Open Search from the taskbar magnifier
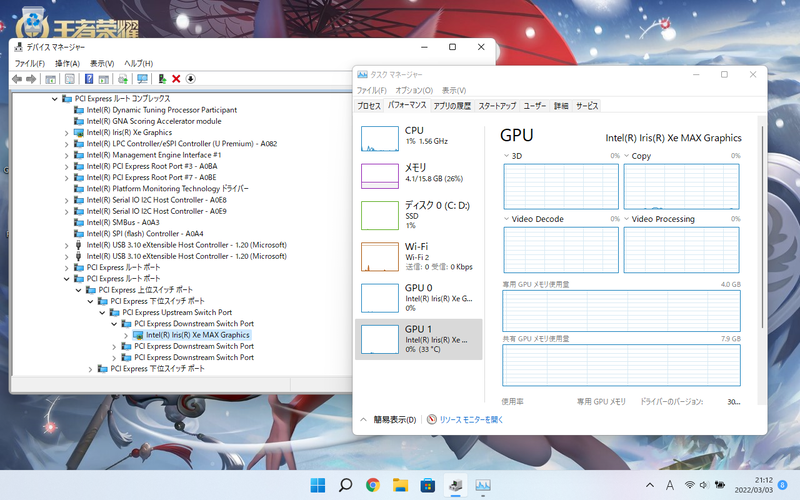This screenshot has height=500, width=800. [345, 485]
